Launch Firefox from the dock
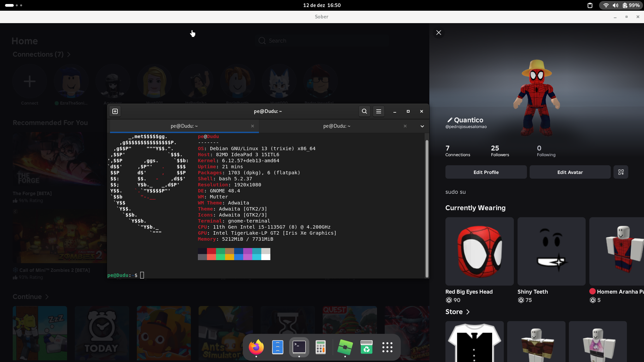Image resolution: width=644 pixels, height=362 pixels. click(x=256, y=347)
